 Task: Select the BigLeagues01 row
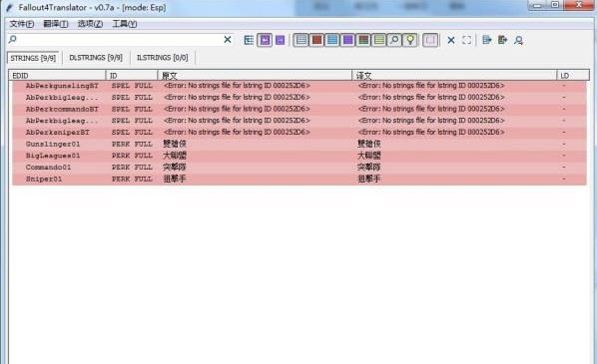click(x=299, y=156)
